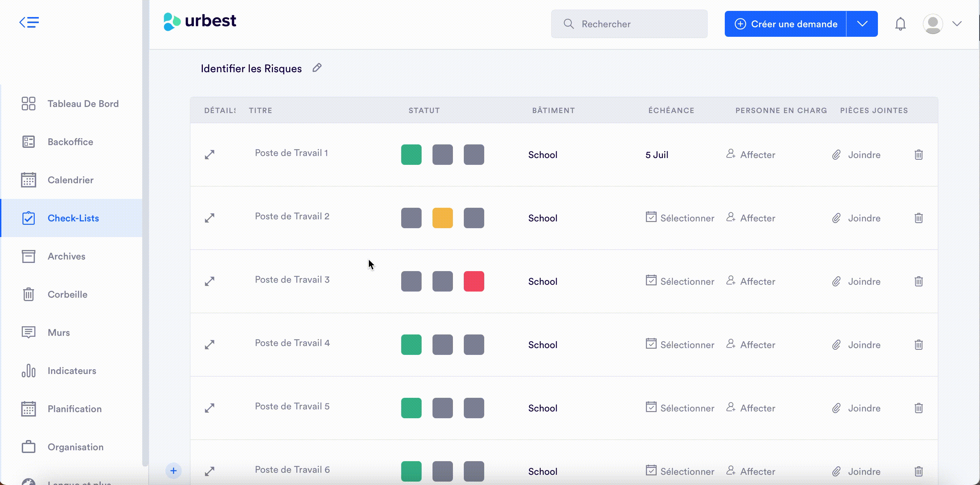The height and width of the screenshot is (485, 980).
Task: Open the dropdown arrow next to Créer une demande
Action: (x=862, y=24)
